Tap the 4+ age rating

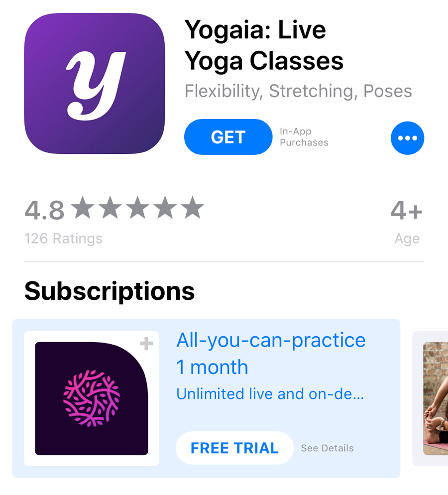[x=406, y=211]
